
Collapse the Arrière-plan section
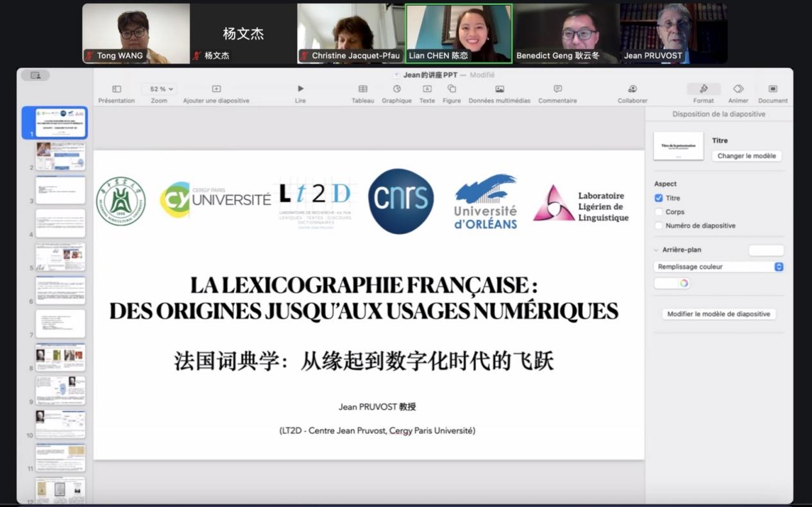click(656, 250)
